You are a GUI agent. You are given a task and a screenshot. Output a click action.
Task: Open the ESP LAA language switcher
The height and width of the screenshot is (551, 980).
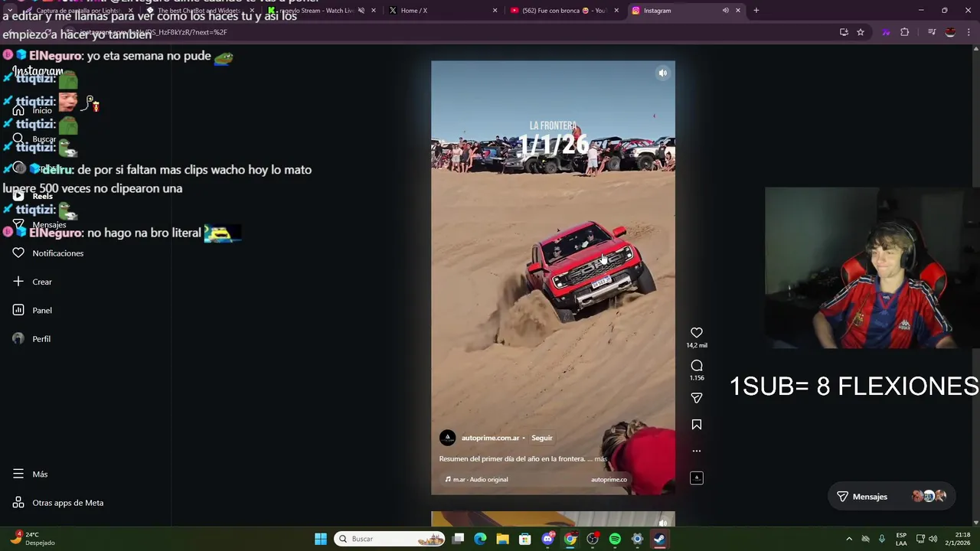(x=901, y=539)
